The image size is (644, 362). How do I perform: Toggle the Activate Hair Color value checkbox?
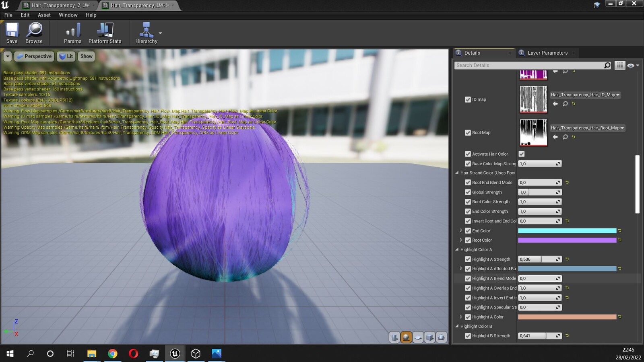click(522, 154)
